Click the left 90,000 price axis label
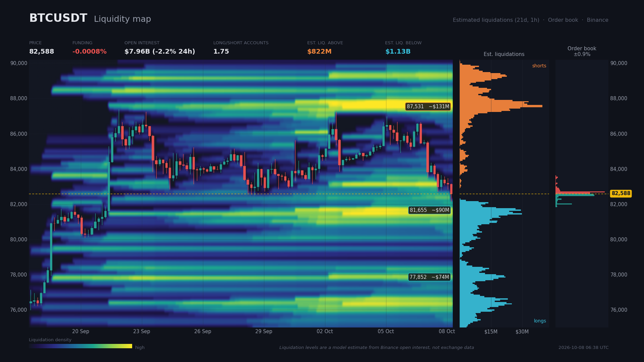Image resolution: width=644 pixels, height=362 pixels. 19,63
